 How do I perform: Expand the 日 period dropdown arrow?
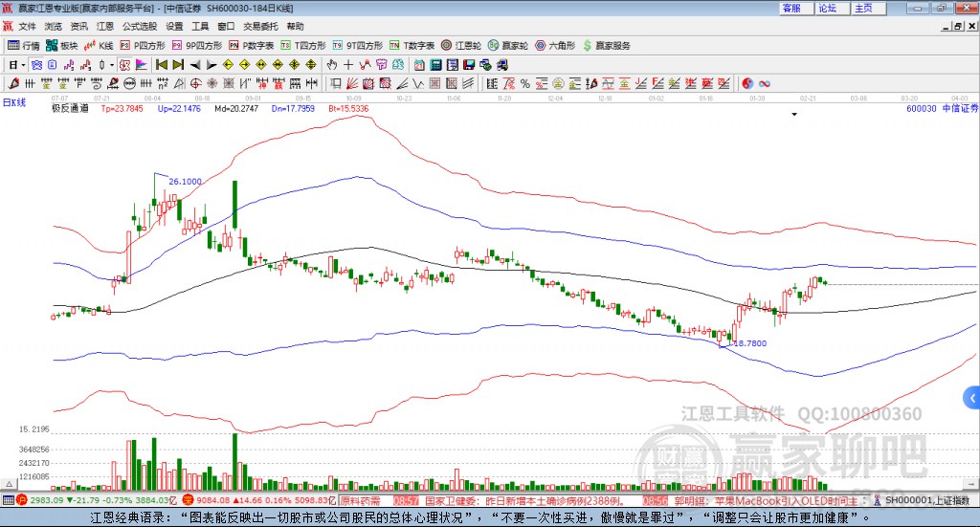[x=23, y=65]
